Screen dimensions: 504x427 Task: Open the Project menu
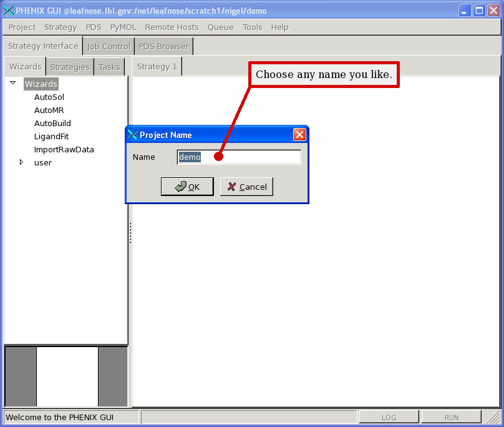pyautogui.click(x=22, y=27)
